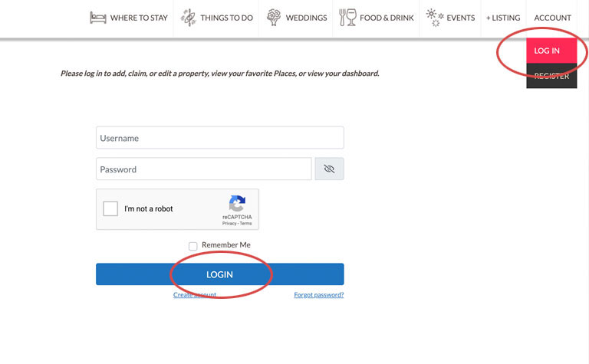Open the reCAPTCHA Privacy link
This screenshot has width=589, height=364.
click(x=229, y=224)
